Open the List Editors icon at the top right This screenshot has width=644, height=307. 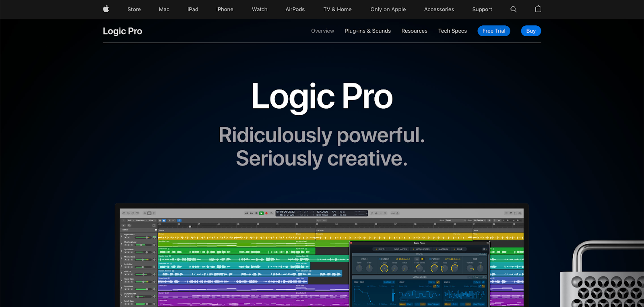click(506, 213)
